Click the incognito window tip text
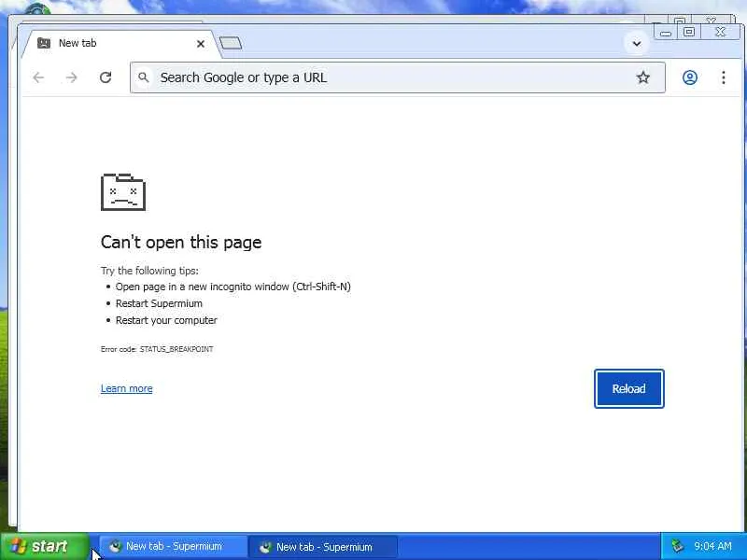The image size is (747, 560). click(233, 287)
